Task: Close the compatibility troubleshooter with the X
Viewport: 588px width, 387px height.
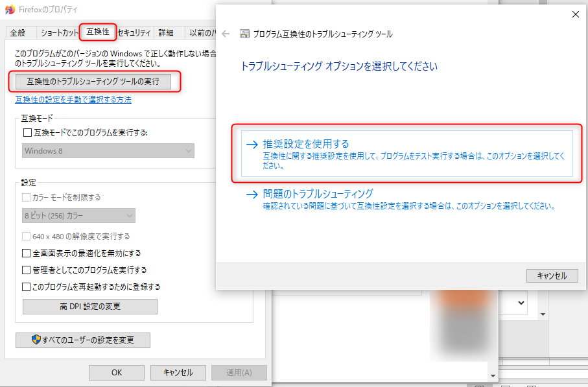Action: 574,14
